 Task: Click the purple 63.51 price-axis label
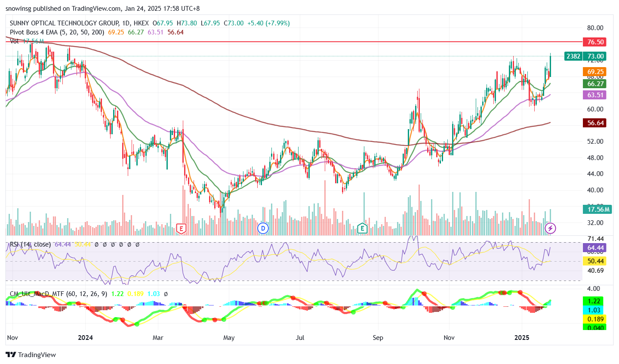click(595, 95)
